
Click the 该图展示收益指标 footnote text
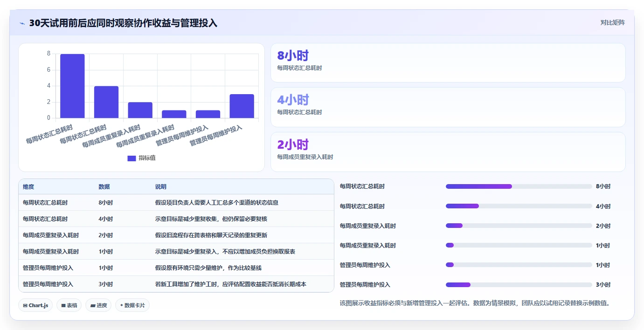[475, 303]
